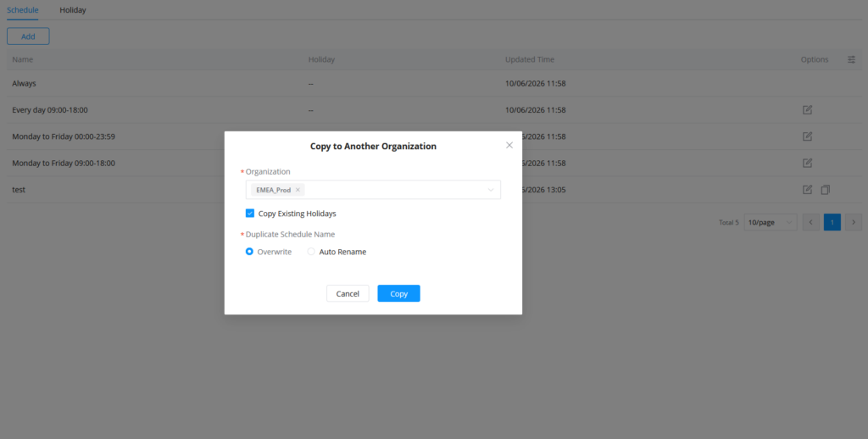Switch to the Holiday tab

point(73,10)
